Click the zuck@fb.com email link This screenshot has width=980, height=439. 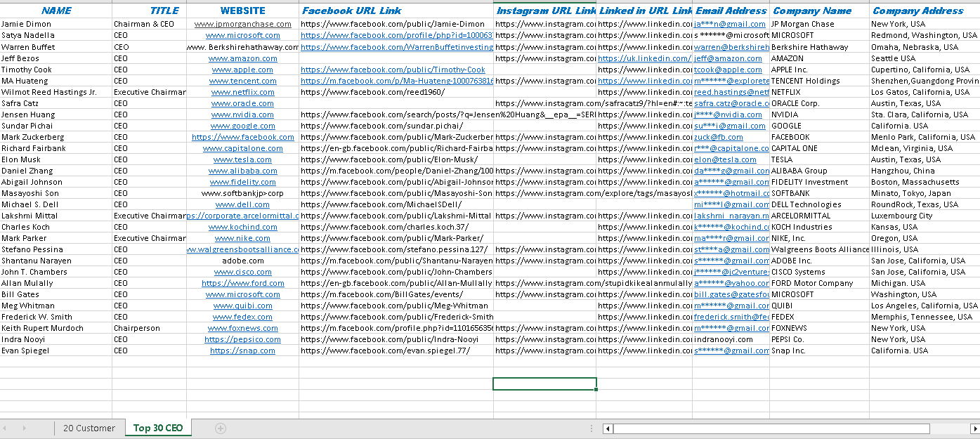pyautogui.click(x=719, y=137)
